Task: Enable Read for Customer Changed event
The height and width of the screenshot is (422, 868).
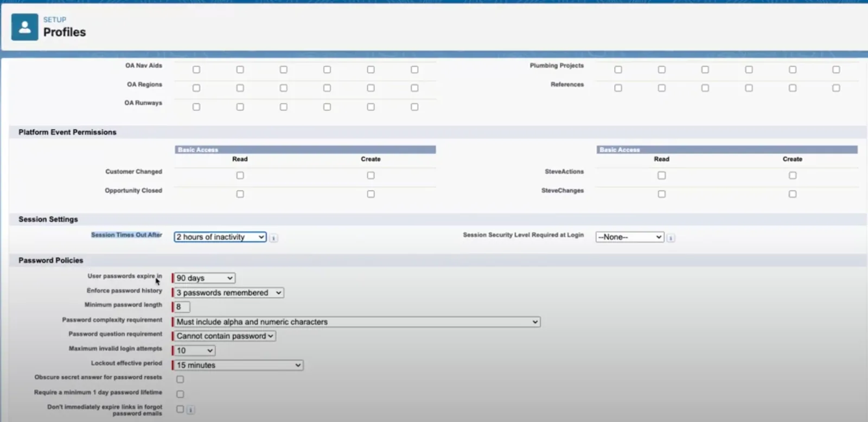Action: click(x=240, y=175)
